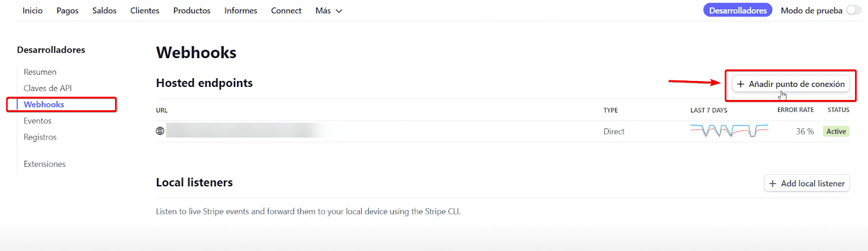868x251 pixels.
Task: Click the plus icon on Añadir punto de conexión
Action: 741,84
